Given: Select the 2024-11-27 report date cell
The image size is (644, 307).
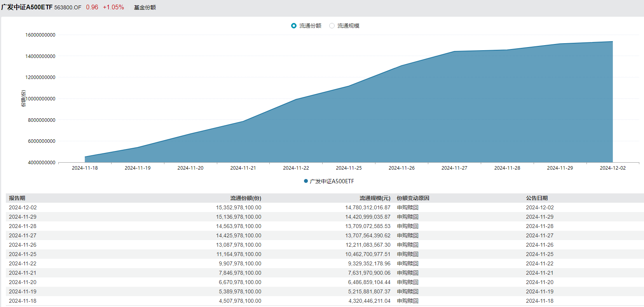Looking at the screenshot, I should click(23, 235).
